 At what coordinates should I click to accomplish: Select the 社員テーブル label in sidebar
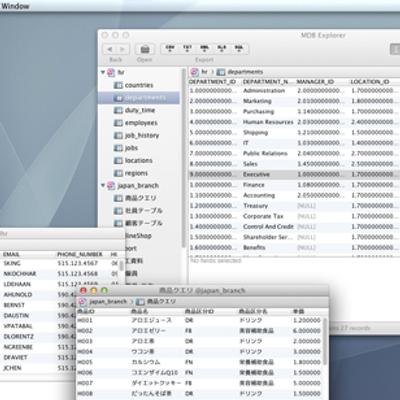coord(144,211)
